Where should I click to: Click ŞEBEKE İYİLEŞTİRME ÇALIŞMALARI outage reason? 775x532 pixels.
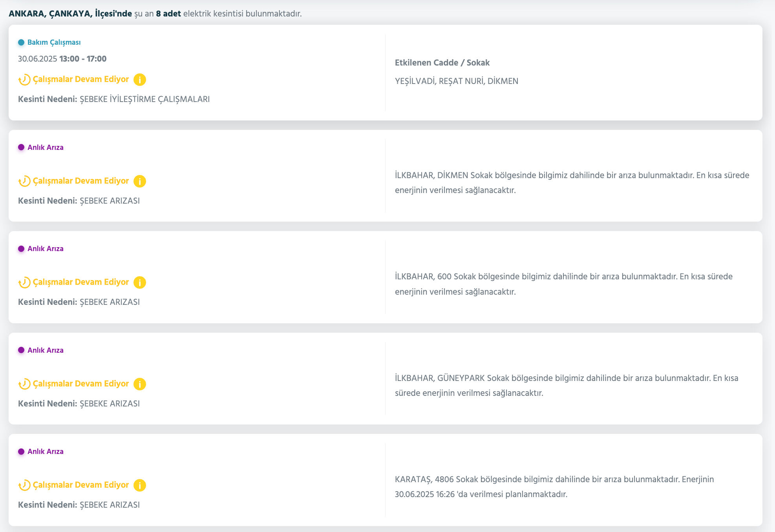point(144,99)
